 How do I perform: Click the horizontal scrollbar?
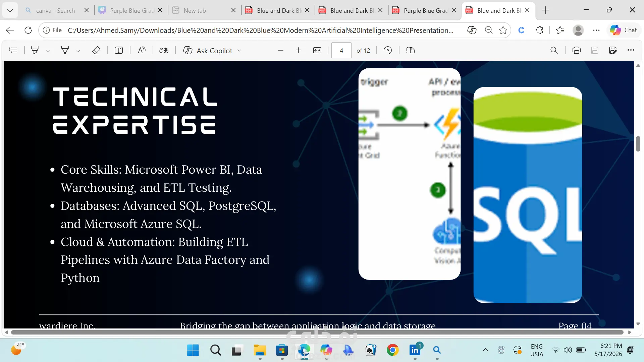(317, 333)
